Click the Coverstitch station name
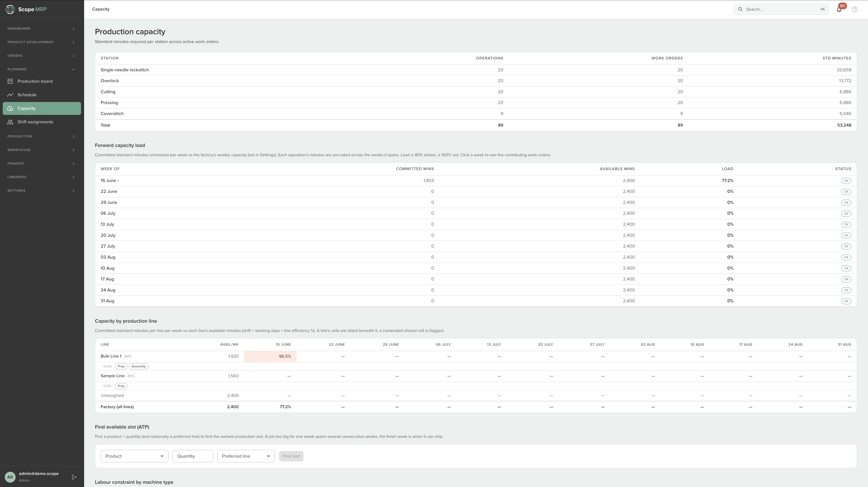This screenshot has height=487, width=868. tap(112, 114)
